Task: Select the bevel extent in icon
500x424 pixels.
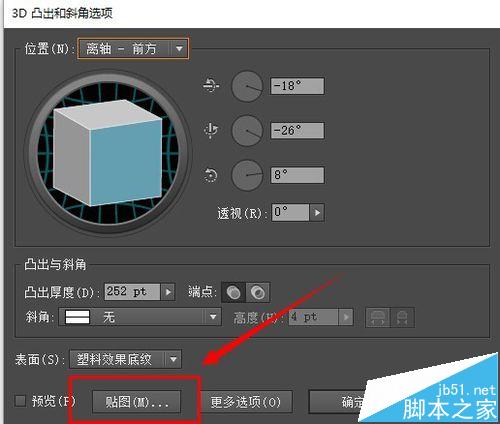Action: pos(402,317)
